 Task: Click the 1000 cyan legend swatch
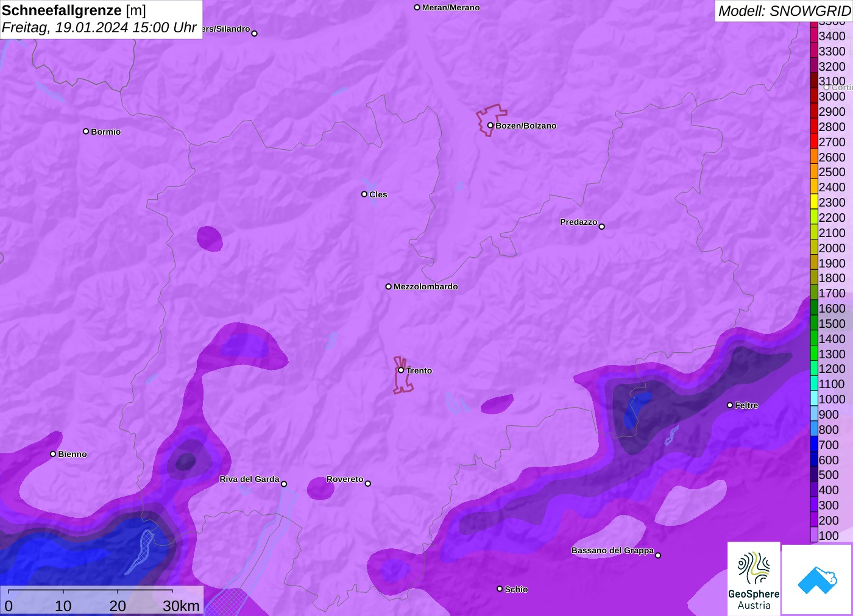(x=814, y=398)
